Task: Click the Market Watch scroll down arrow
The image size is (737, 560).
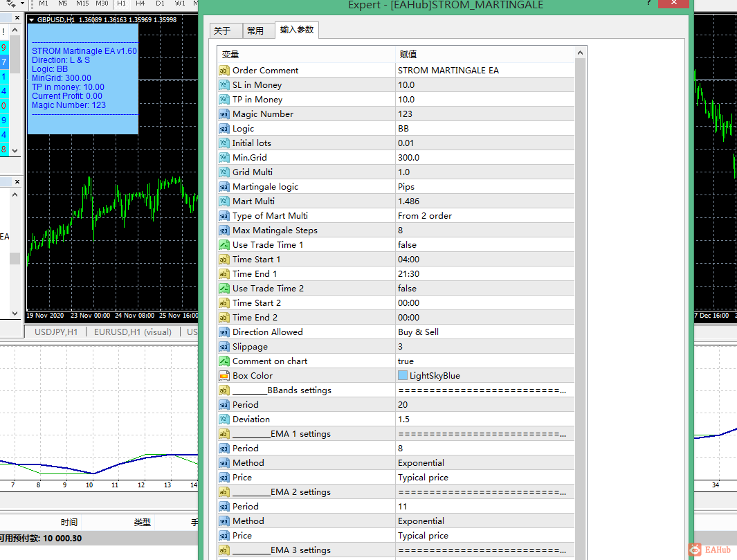Action: 15,151
